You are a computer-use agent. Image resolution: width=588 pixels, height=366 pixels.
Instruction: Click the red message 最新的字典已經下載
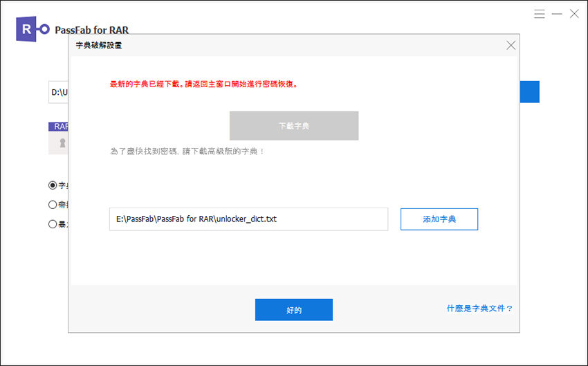pyautogui.click(x=204, y=84)
